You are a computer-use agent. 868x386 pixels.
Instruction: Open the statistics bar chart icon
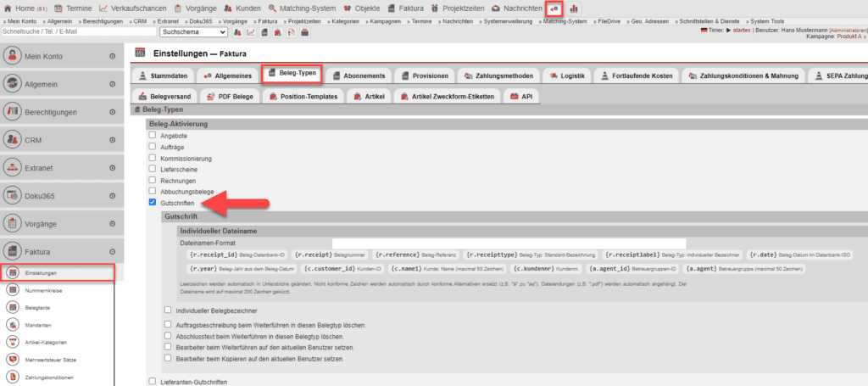pyautogui.click(x=574, y=8)
